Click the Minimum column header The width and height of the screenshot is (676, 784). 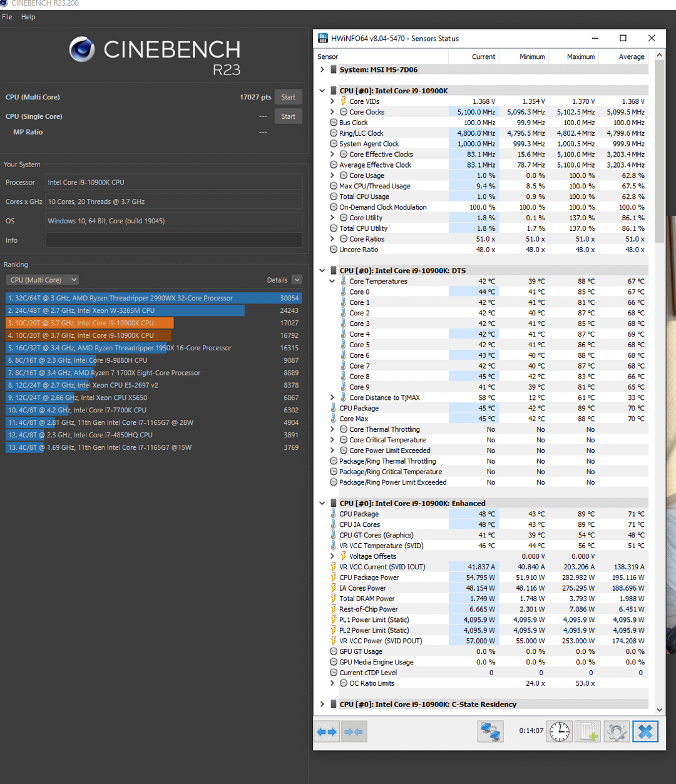click(x=524, y=56)
